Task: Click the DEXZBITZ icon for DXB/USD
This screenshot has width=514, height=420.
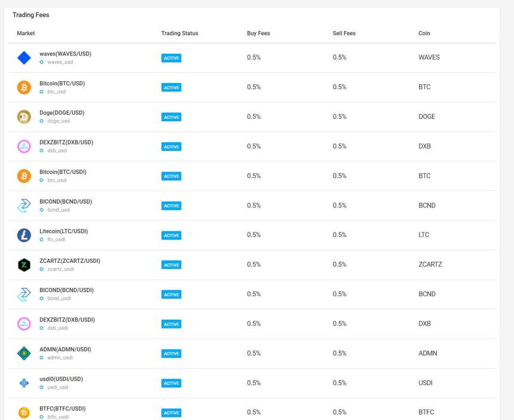Action: 24,146
